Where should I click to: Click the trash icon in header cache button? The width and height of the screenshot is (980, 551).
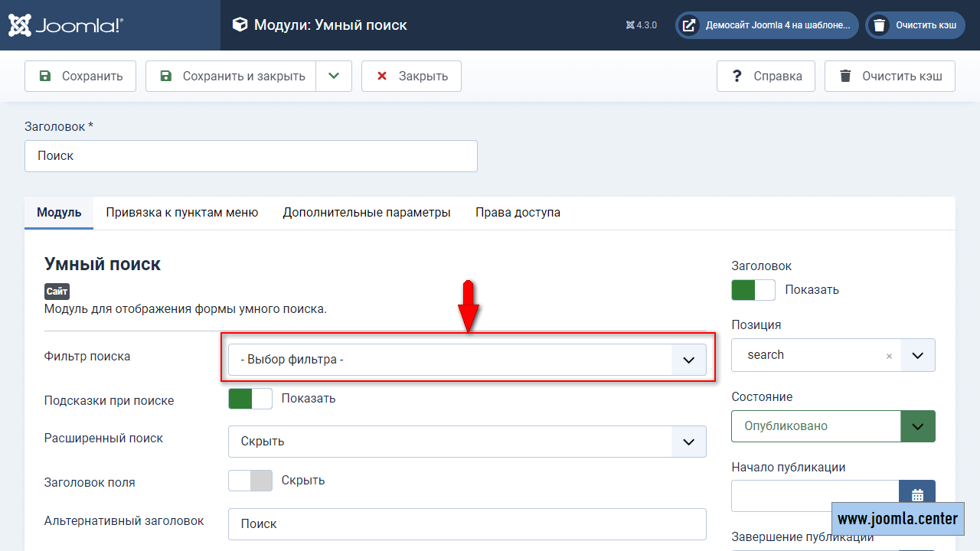(880, 25)
